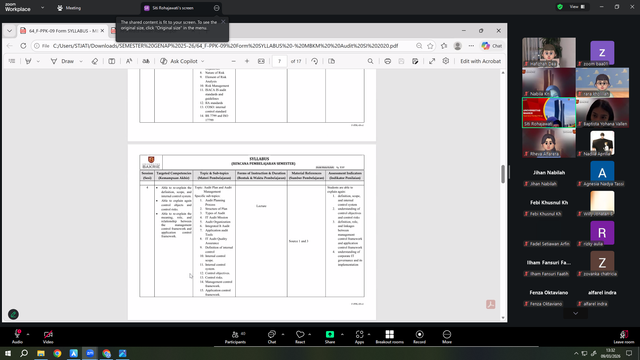The height and width of the screenshot is (360, 640).
Task: Click the green Share screen button
Action: click(x=330, y=337)
